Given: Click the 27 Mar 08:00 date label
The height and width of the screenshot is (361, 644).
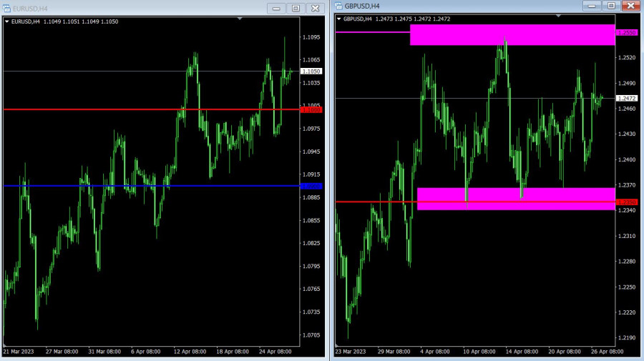Looking at the screenshot, I should click(62, 352).
